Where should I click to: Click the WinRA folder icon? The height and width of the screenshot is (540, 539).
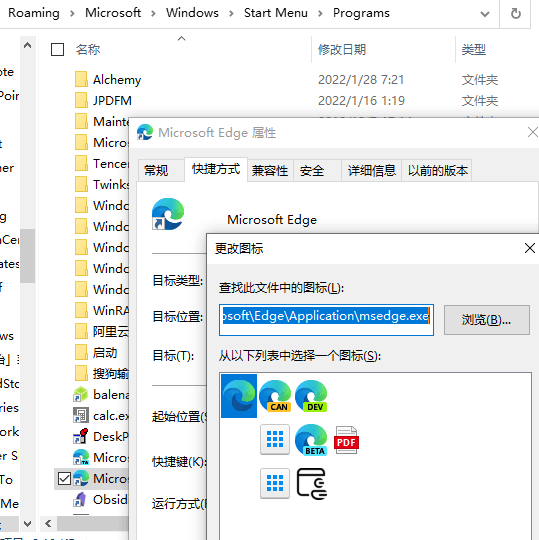point(81,310)
